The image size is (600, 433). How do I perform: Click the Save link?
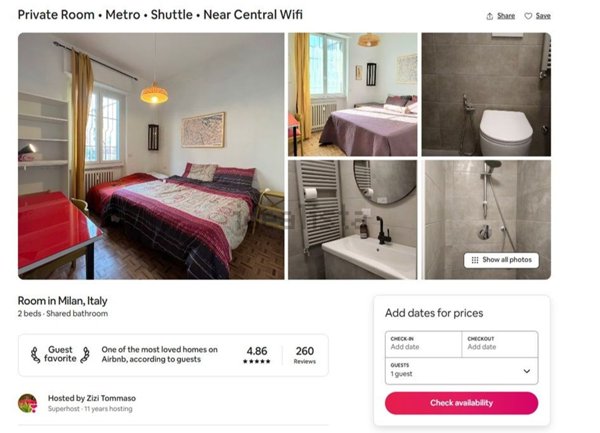click(543, 16)
